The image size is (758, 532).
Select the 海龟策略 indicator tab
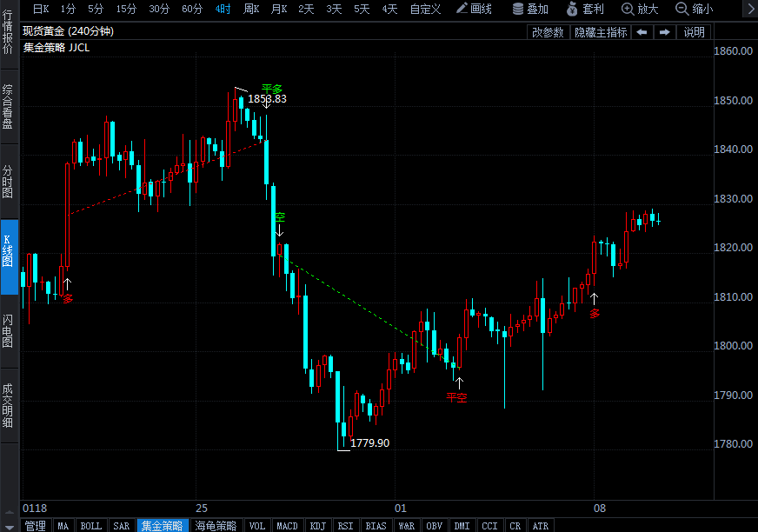[x=216, y=526]
